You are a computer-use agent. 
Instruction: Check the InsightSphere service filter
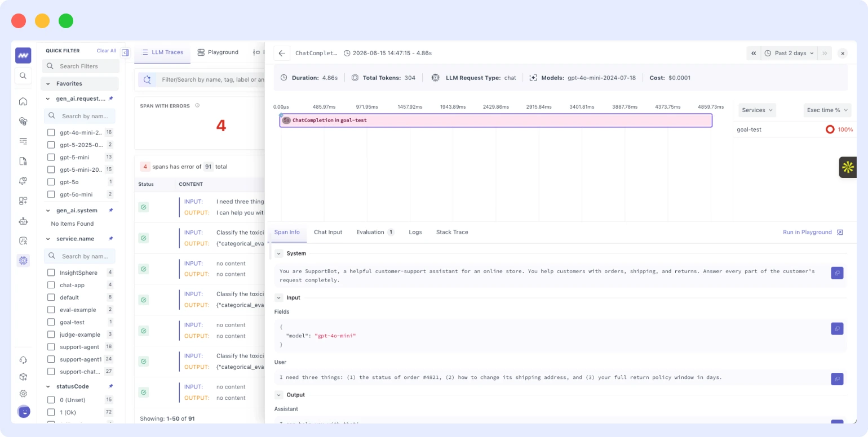(x=51, y=273)
